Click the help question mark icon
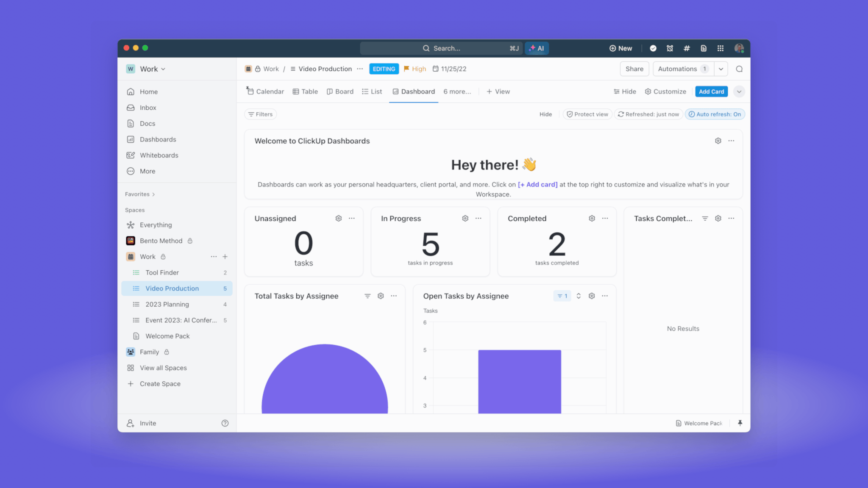Screen dimensions: 868x488 point(225,423)
